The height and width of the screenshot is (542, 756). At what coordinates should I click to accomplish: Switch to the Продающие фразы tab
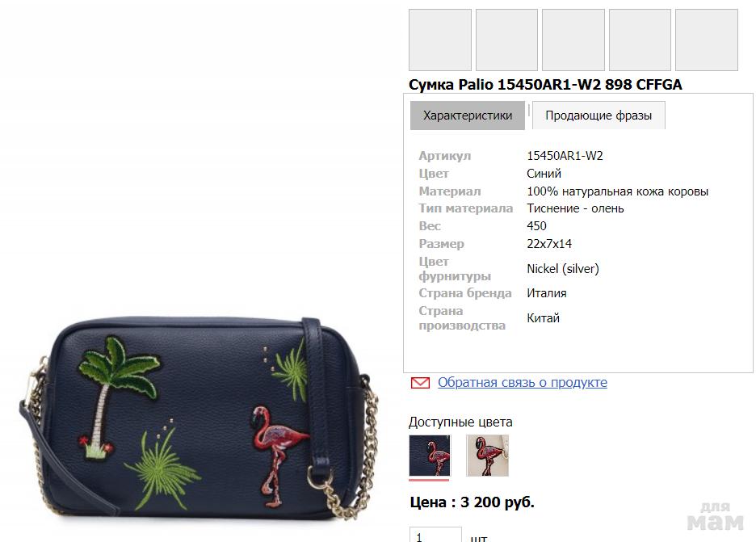click(598, 116)
